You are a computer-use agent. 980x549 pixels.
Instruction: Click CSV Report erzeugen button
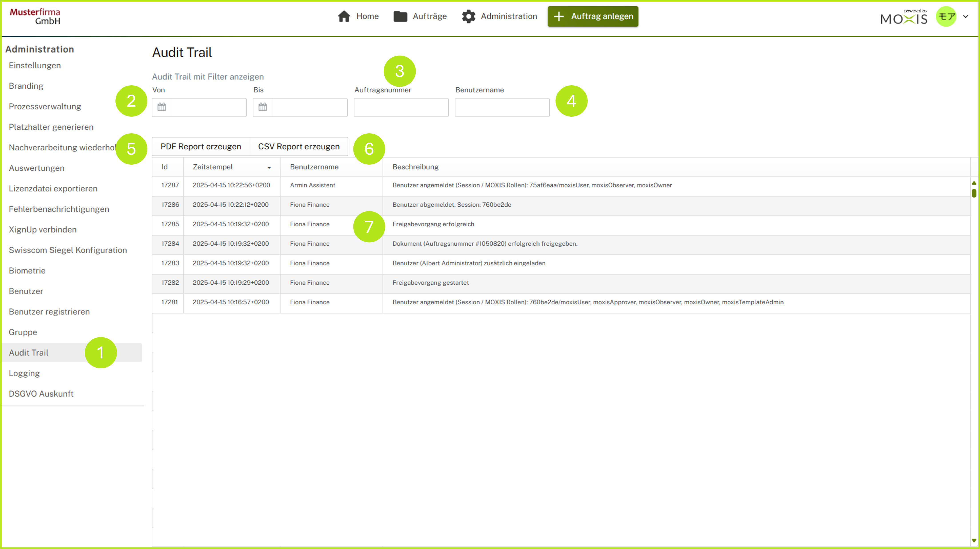point(299,147)
